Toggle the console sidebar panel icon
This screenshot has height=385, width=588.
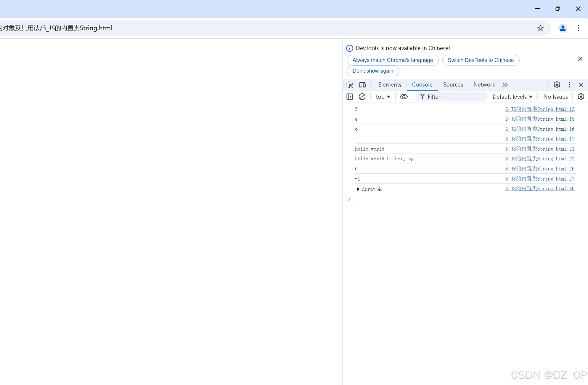tap(350, 97)
